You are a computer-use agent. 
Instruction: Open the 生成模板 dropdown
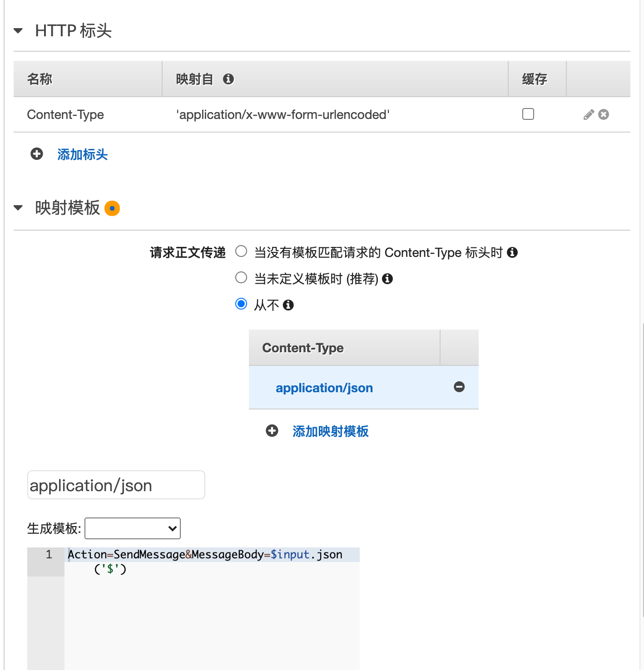click(x=133, y=528)
